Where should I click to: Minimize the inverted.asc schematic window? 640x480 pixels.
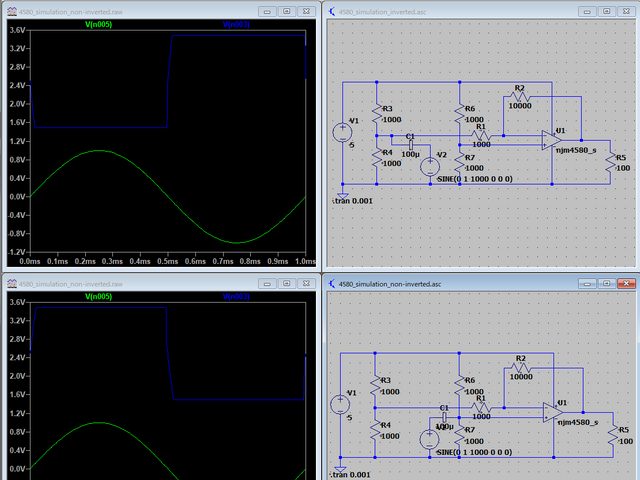click(587, 11)
